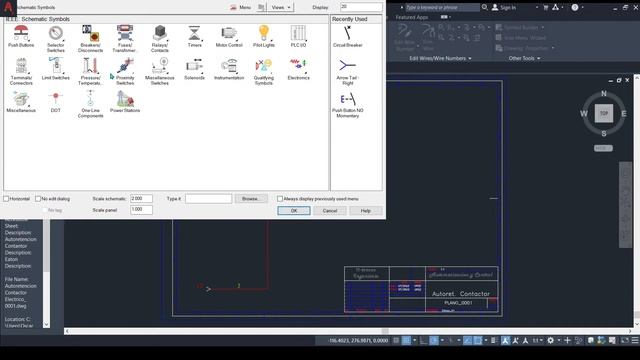The height and width of the screenshot is (360, 640).
Task: Click the Cancel button
Action: point(330,211)
